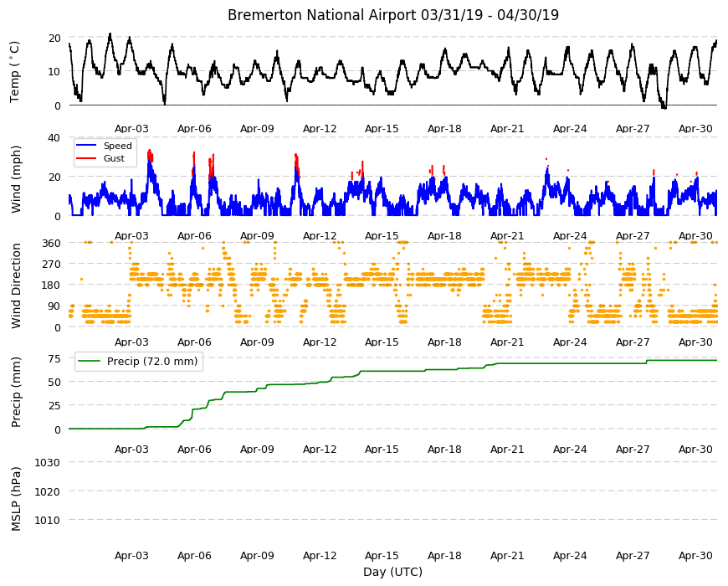Click the 360 tick on wind direction axis
The image size is (728, 586).
51,243
